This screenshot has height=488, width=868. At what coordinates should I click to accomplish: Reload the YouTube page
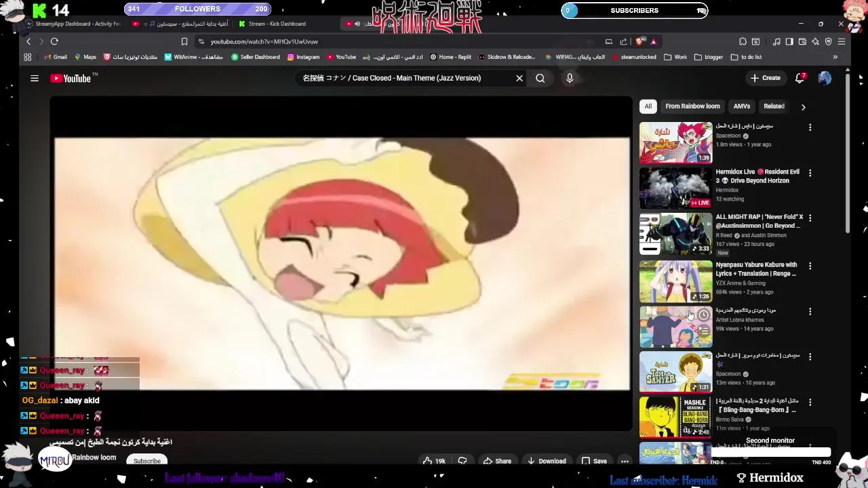click(54, 41)
